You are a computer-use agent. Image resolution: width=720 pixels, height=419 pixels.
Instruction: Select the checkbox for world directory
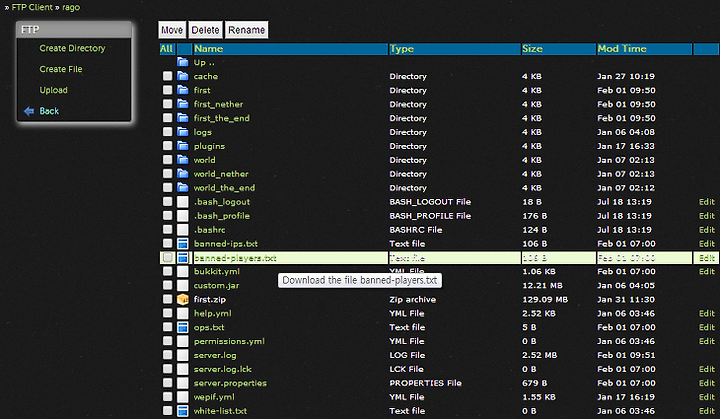click(168, 159)
